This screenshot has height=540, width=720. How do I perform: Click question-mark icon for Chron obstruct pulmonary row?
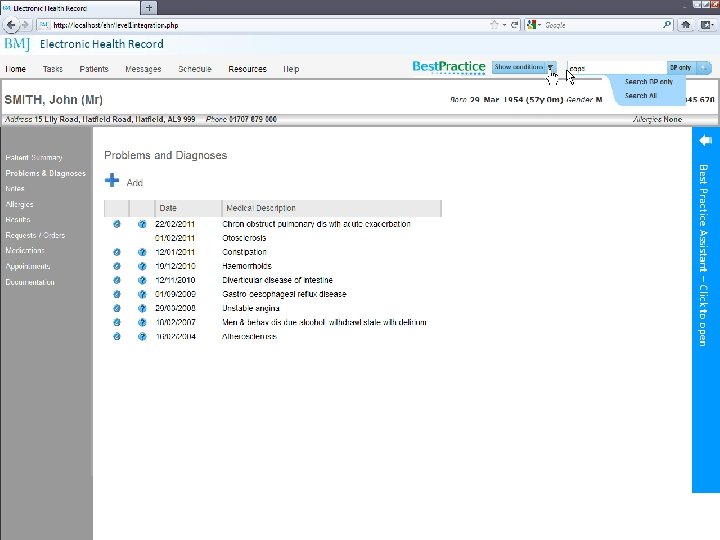pyautogui.click(x=142, y=224)
